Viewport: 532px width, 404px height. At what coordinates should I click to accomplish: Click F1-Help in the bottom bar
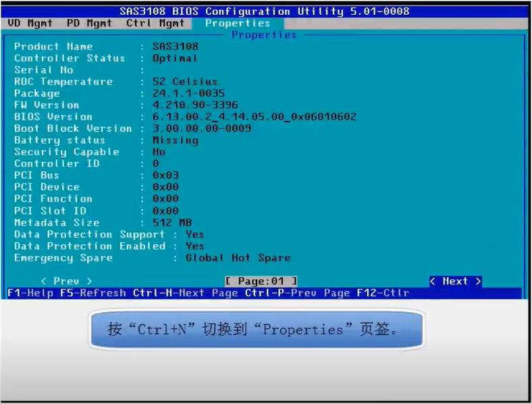coord(30,293)
